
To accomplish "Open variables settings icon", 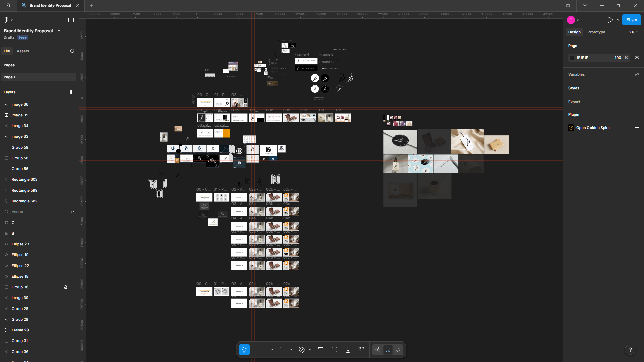I will click(637, 74).
